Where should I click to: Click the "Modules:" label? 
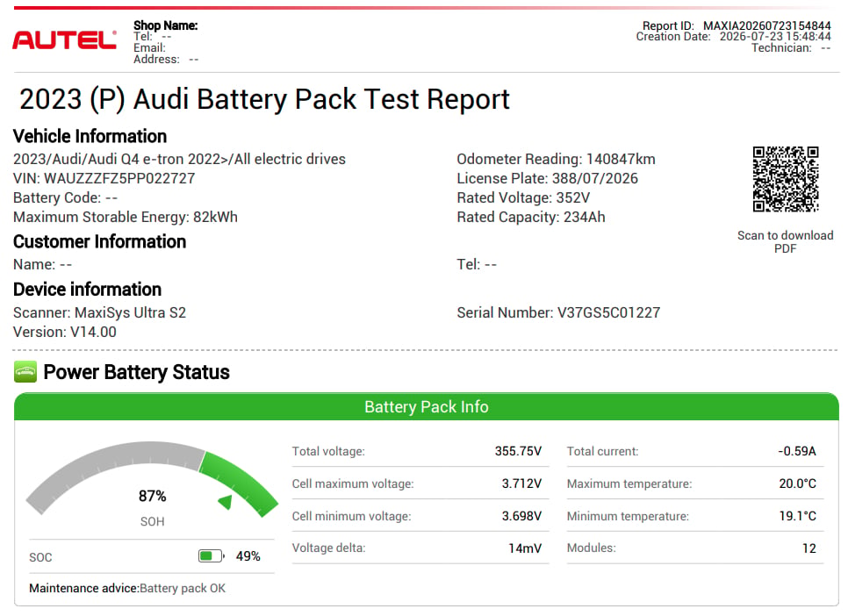pyautogui.click(x=591, y=548)
